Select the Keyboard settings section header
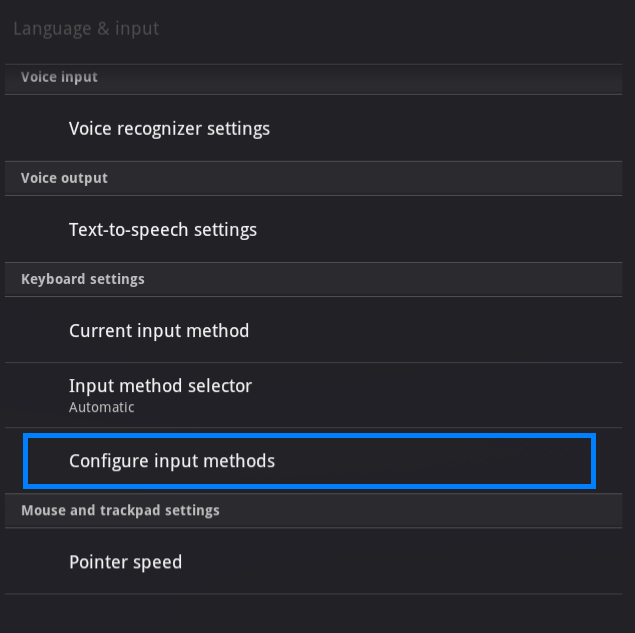The height and width of the screenshot is (633, 635). coord(82,279)
